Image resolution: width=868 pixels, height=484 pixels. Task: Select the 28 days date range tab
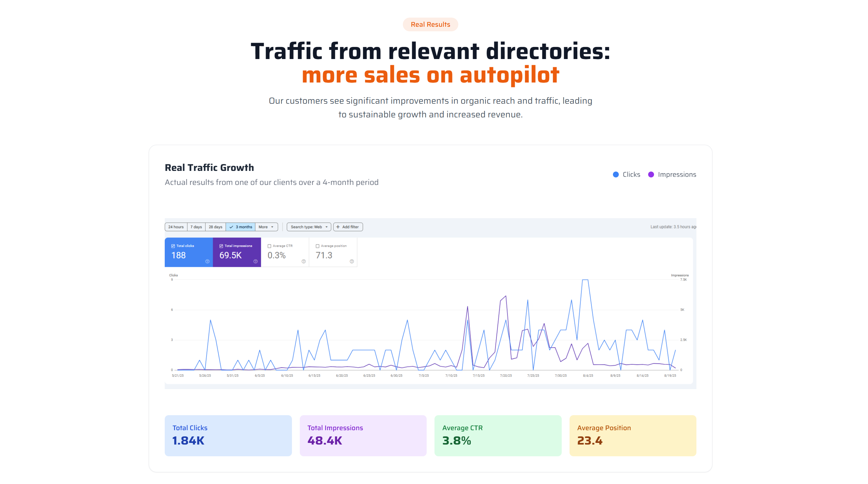pyautogui.click(x=215, y=227)
